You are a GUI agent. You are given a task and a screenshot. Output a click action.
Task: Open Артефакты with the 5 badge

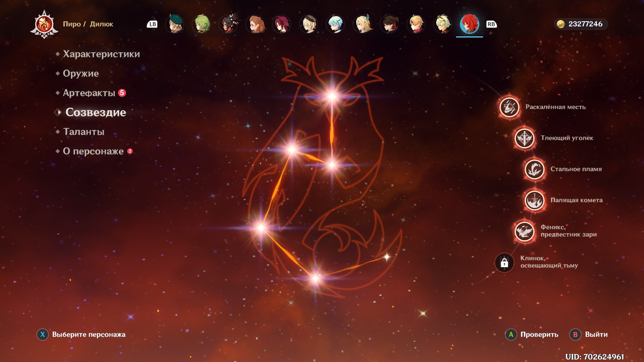pos(89,93)
